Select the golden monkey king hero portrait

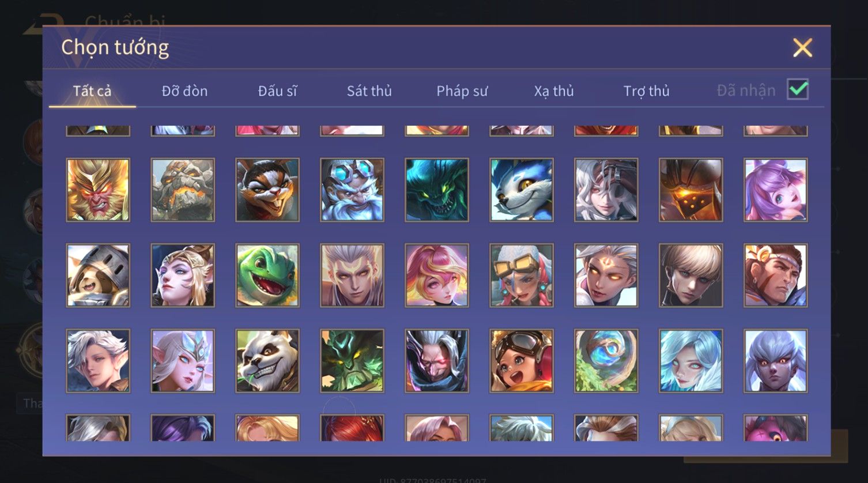point(98,190)
